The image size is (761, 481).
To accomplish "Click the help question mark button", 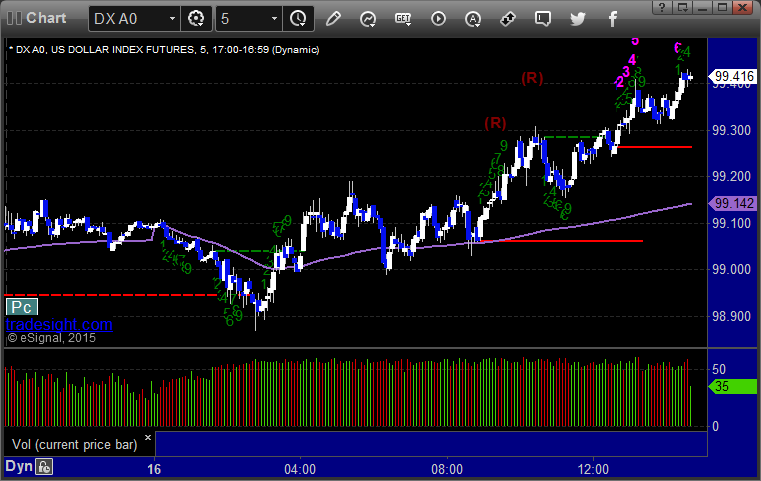I will (x=662, y=7).
